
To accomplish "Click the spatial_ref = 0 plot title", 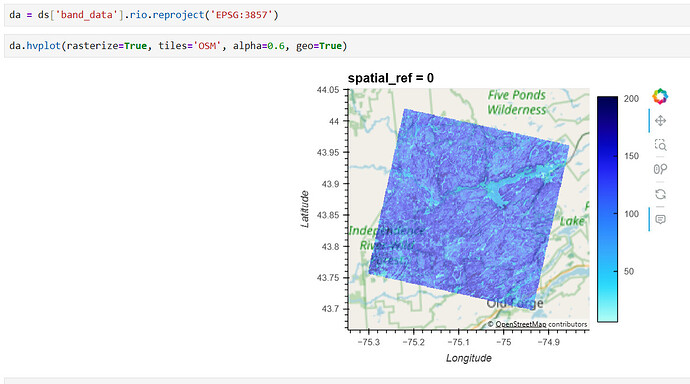I will 391,78.
